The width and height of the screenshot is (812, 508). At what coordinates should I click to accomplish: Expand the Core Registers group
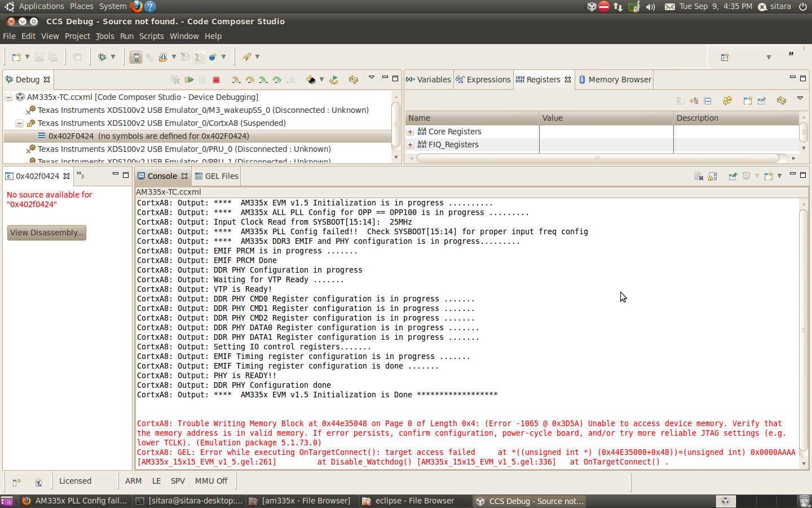[x=411, y=132]
